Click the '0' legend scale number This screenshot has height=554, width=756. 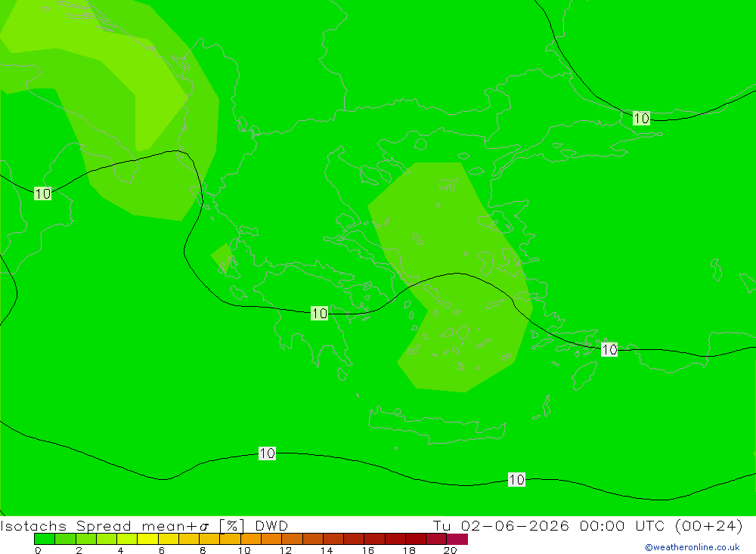click(38, 550)
